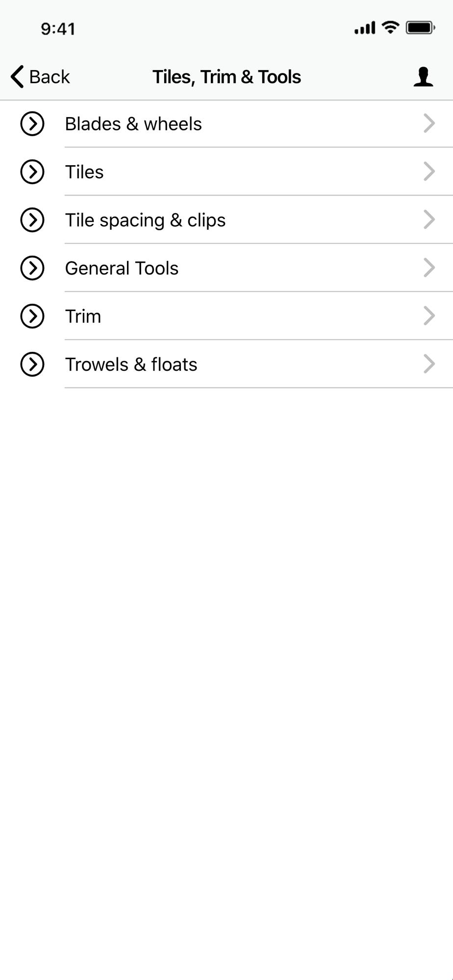Tap the circled arrow beside Trim
This screenshot has width=453, height=980.
(x=32, y=316)
